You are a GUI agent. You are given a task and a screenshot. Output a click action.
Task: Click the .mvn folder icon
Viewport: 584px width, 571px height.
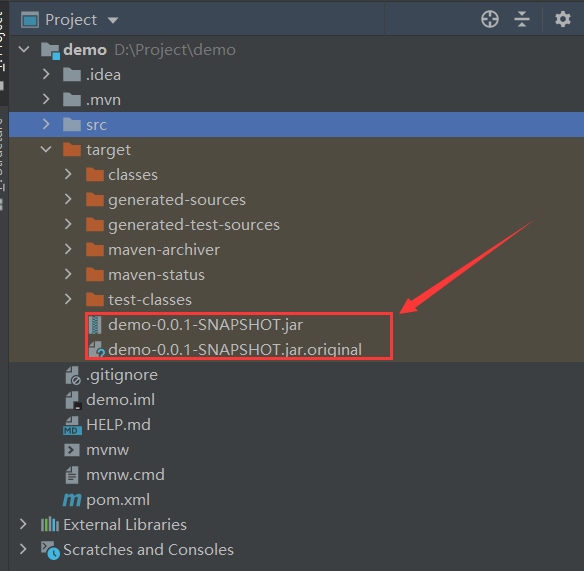click(72, 99)
